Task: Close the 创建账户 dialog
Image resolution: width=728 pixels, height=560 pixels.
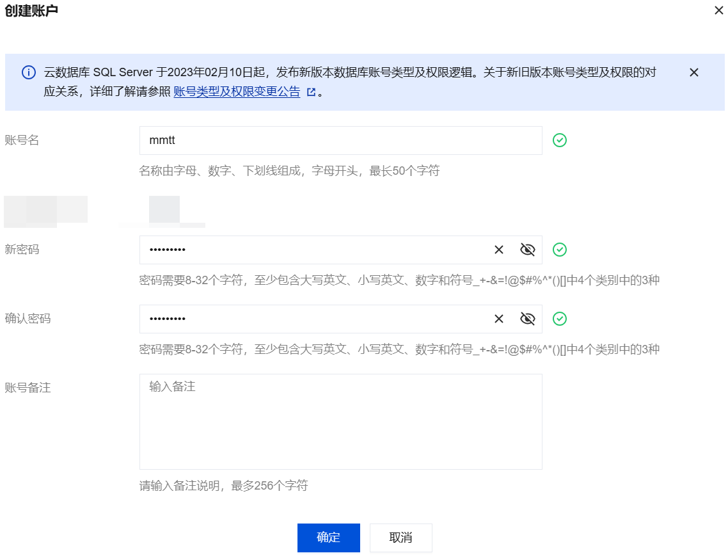Action: (x=718, y=11)
